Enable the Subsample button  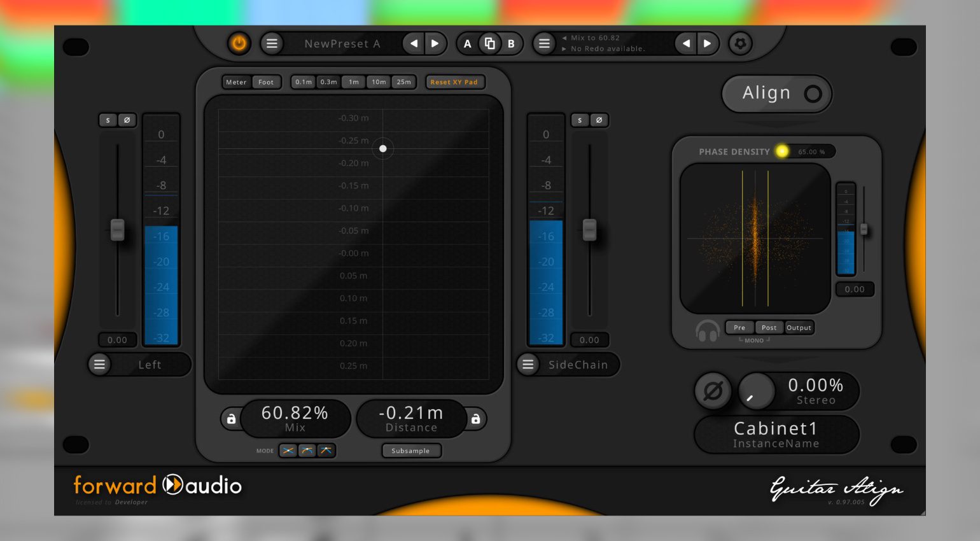pos(410,451)
